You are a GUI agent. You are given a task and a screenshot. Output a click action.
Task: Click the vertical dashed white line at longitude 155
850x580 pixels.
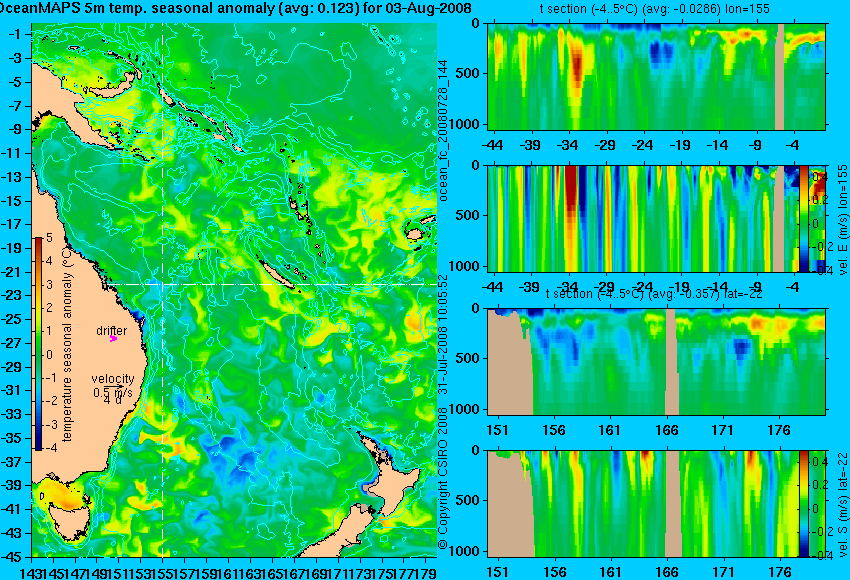[162, 290]
